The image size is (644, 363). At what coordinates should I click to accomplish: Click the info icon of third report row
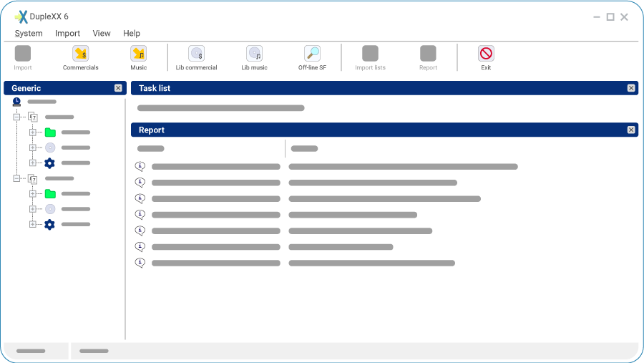140,198
